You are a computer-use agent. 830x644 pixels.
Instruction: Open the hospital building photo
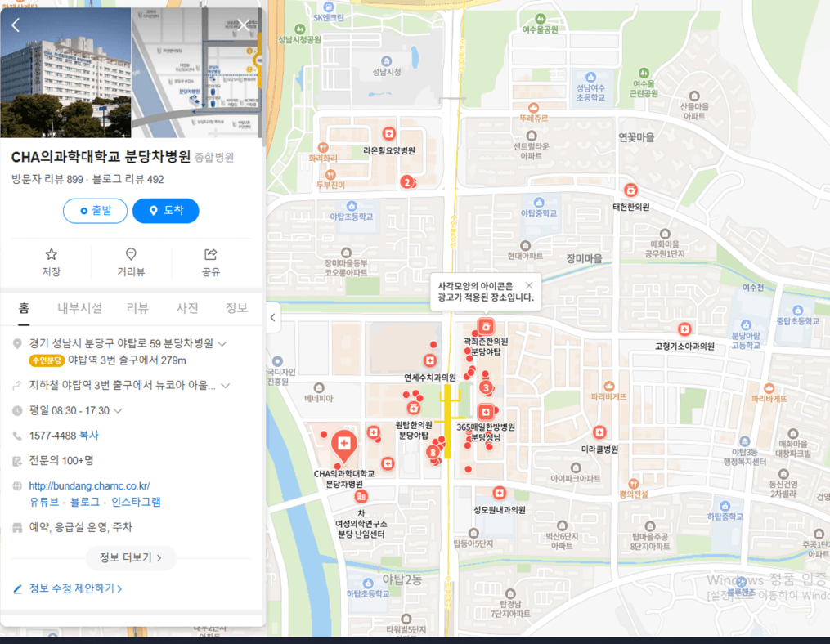click(65, 73)
